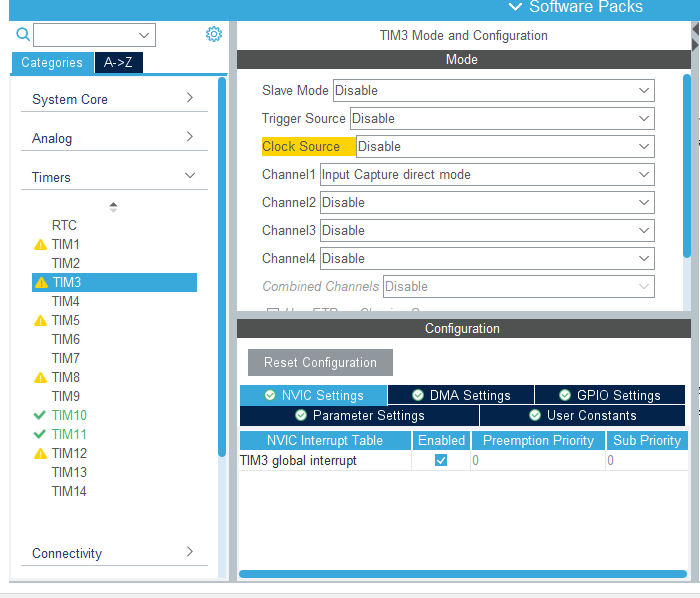
Task: Click the TIM12 warning triangle icon
Action: (40, 453)
